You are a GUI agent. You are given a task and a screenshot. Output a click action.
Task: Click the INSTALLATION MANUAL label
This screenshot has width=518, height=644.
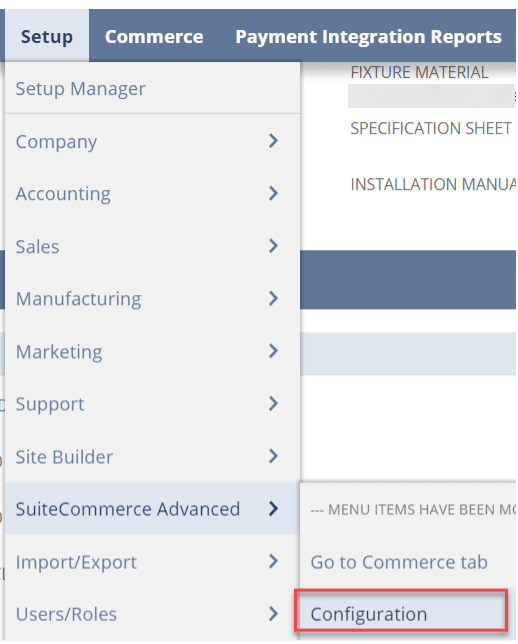(x=433, y=184)
